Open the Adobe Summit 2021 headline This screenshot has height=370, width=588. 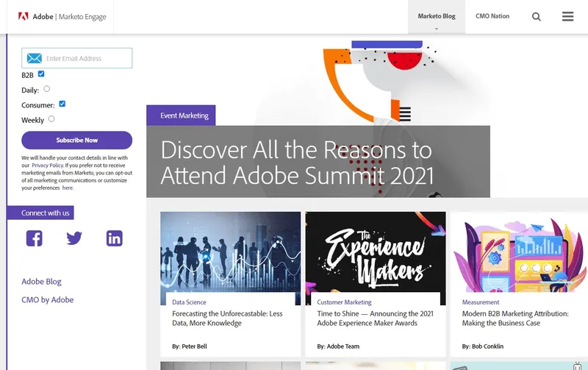297,163
